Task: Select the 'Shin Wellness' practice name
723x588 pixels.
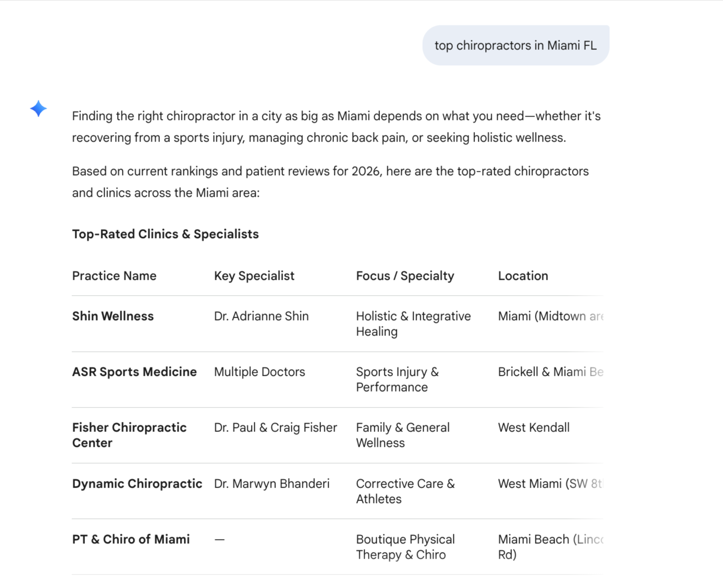Action: click(113, 316)
